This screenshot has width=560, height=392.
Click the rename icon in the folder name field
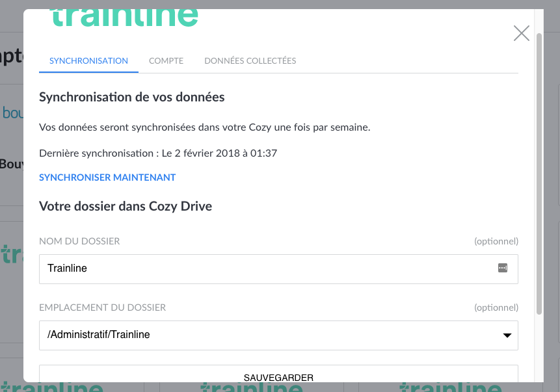point(502,268)
